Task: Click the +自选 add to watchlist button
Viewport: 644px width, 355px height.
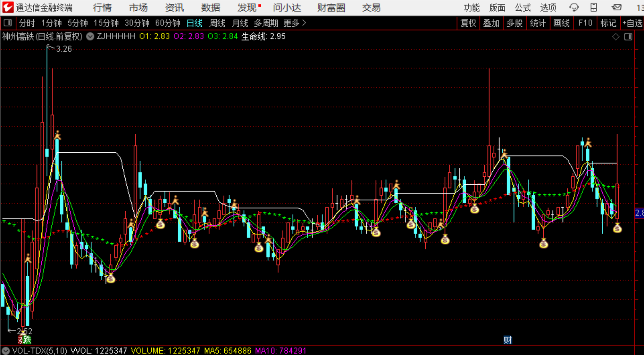Action: 633,23
